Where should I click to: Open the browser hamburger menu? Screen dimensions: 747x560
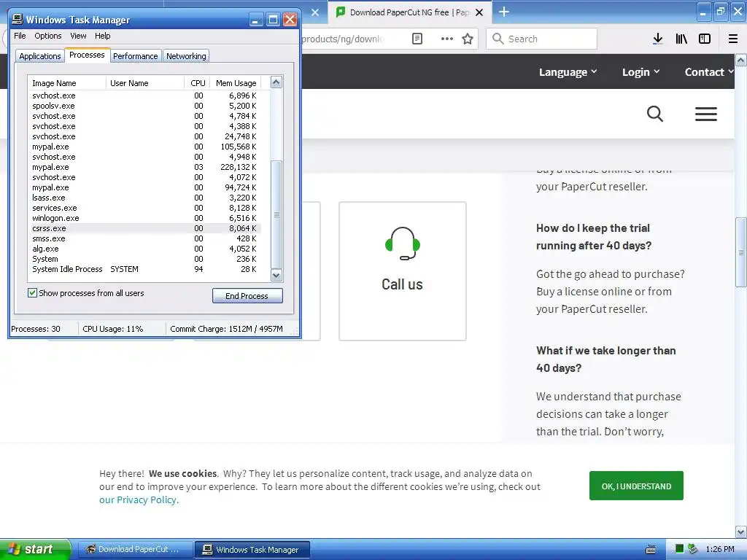(x=733, y=39)
